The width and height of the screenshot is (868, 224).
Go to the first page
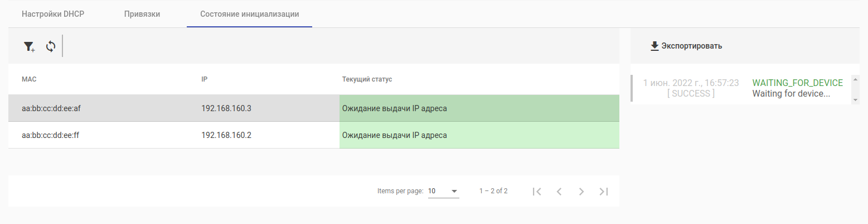[537, 191]
